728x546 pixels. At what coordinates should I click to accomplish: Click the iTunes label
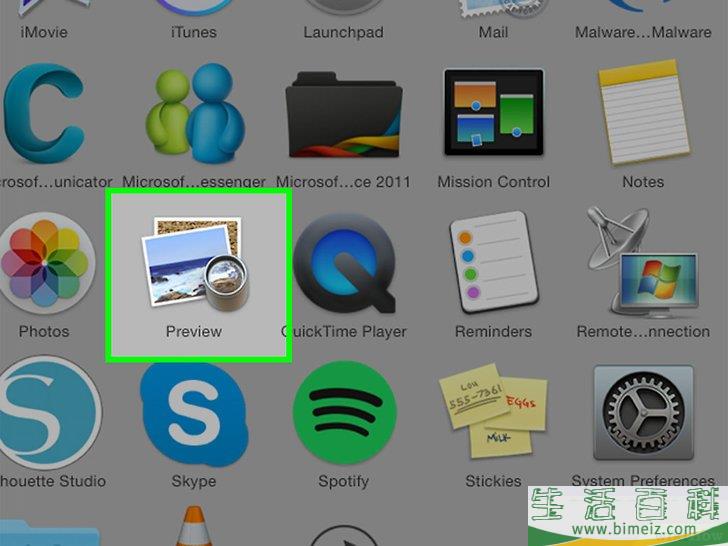click(x=194, y=32)
